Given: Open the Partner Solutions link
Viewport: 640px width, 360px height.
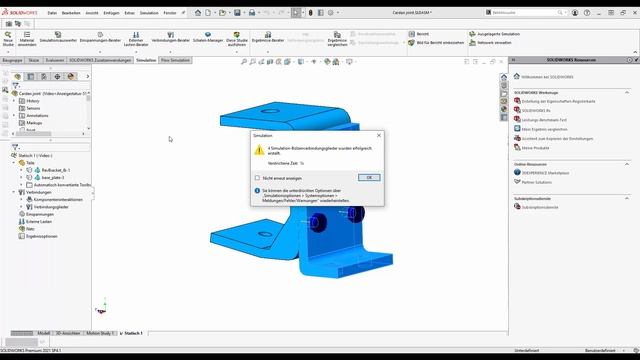Looking at the screenshot, I should click(536, 182).
